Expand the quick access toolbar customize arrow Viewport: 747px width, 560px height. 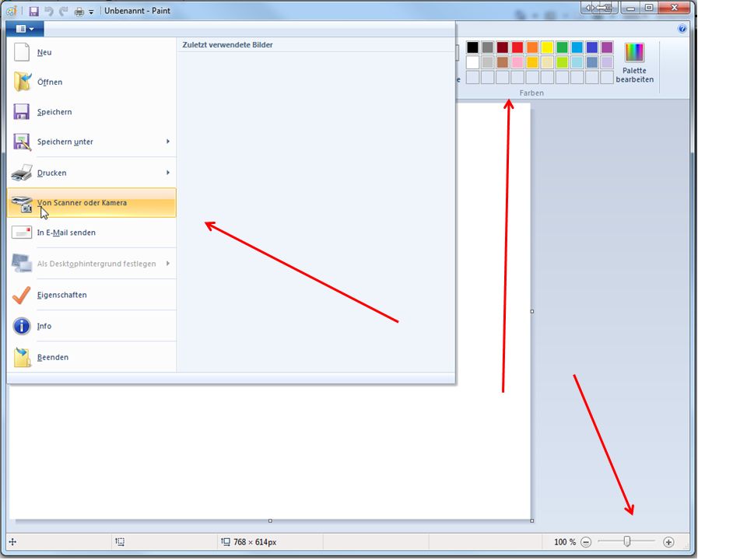[x=91, y=12]
